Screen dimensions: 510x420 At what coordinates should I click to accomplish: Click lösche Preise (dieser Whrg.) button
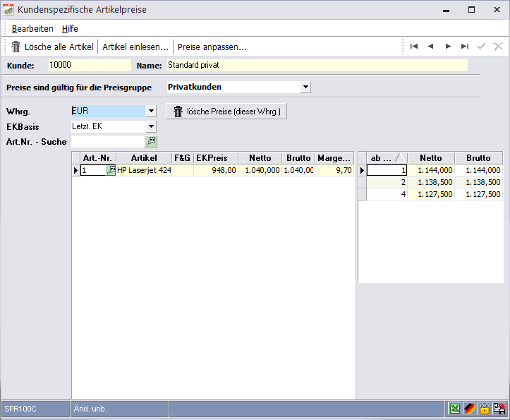pyautogui.click(x=226, y=112)
